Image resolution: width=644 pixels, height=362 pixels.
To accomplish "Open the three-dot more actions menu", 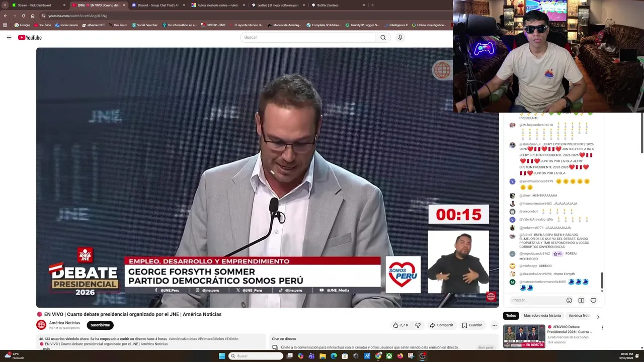I will [494, 325].
